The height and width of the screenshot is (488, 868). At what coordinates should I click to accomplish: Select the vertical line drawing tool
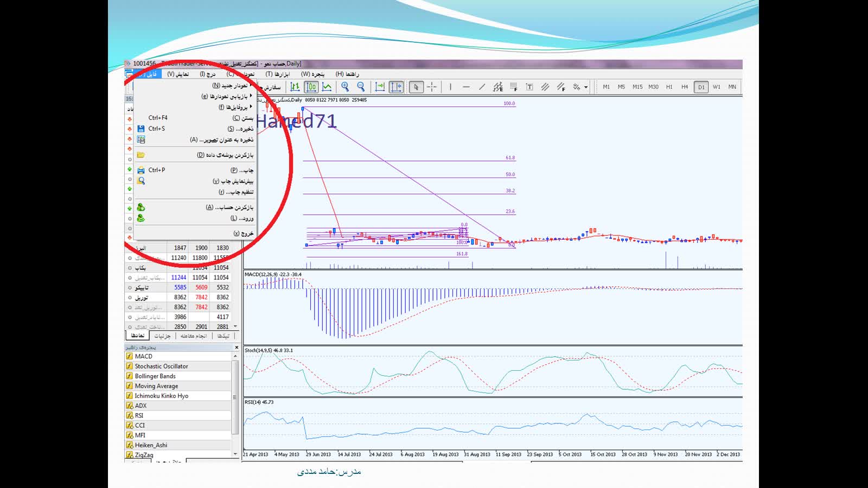[450, 87]
